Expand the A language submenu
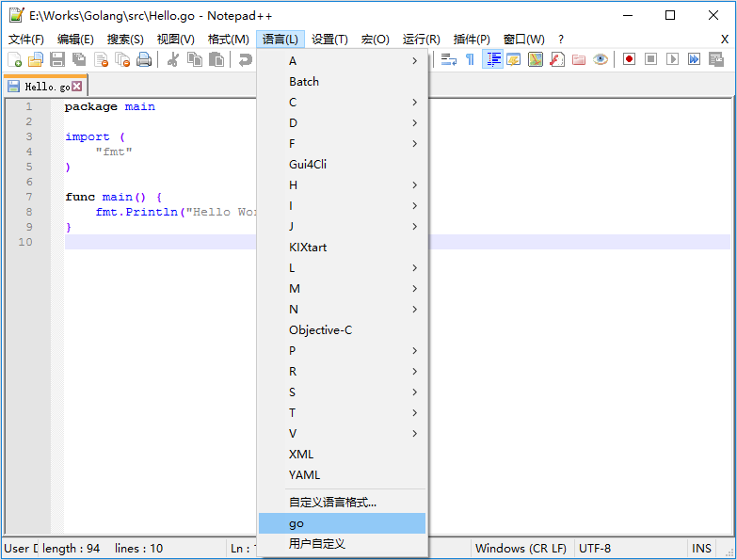Image resolution: width=737 pixels, height=560 pixels. click(x=343, y=61)
